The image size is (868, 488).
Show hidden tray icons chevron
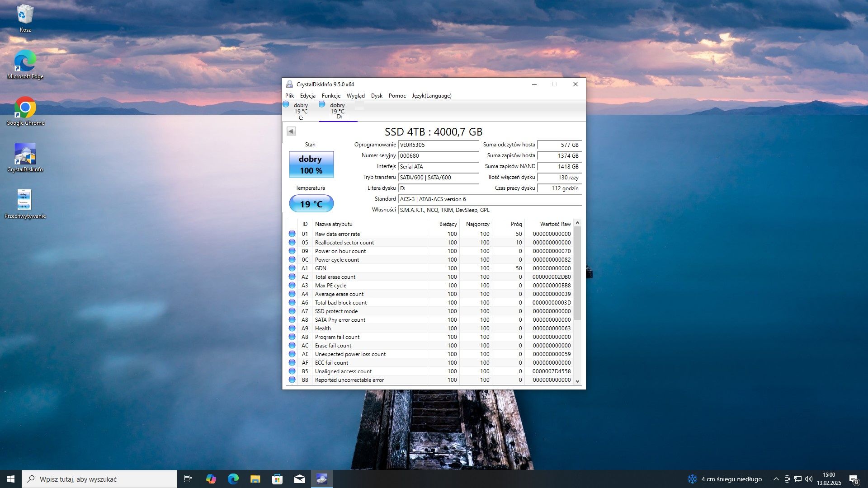pos(776,479)
